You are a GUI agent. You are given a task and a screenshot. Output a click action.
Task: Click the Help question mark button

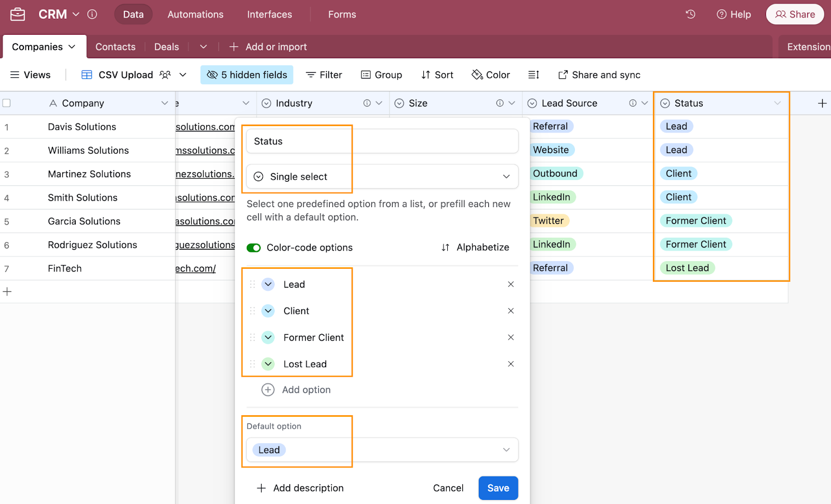[733, 15]
